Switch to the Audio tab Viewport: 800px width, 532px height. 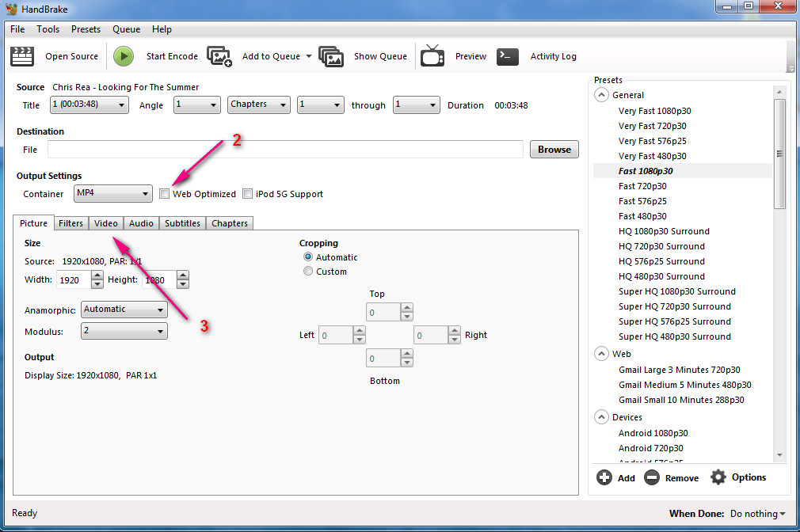[141, 223]
